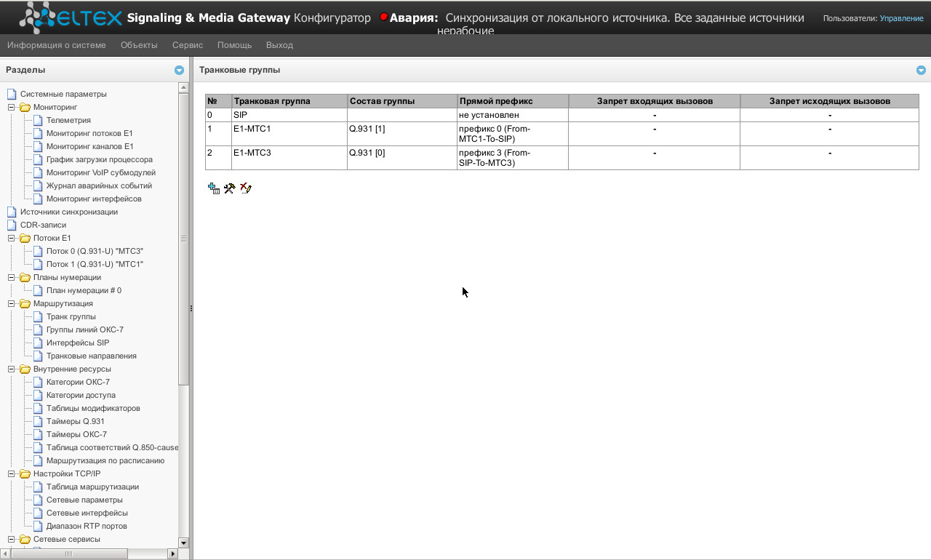This screenshot has height=560, width=931.
Task: Open Мониторинг потоков E1
Action: pos(89,133)
